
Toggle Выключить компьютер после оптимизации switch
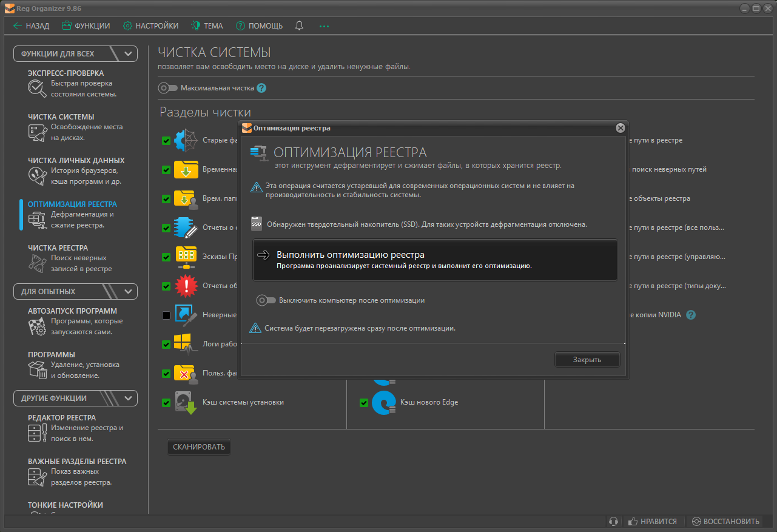point(266,300)
